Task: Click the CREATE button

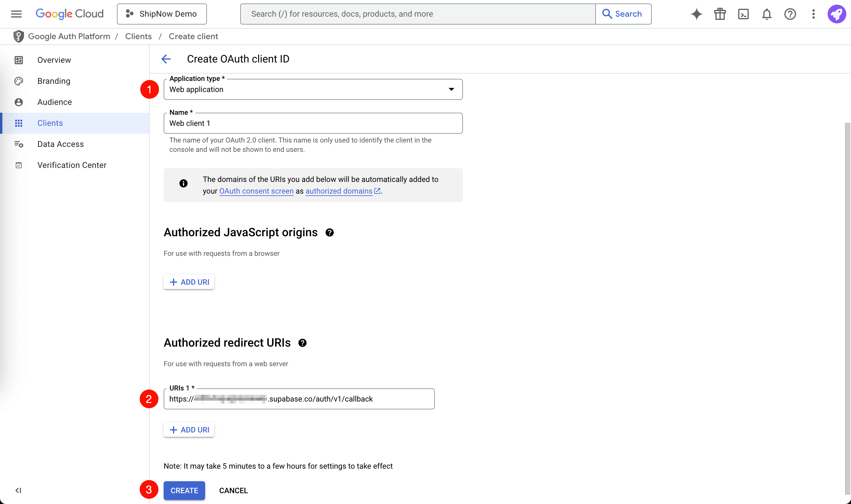Action: (184, 490)
